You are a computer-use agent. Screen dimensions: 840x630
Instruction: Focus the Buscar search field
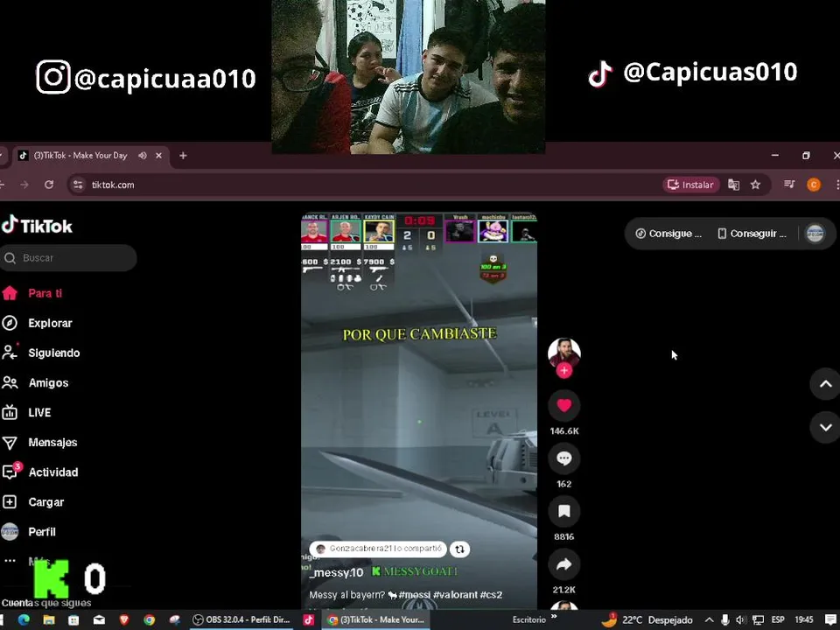tap(68, 257)
